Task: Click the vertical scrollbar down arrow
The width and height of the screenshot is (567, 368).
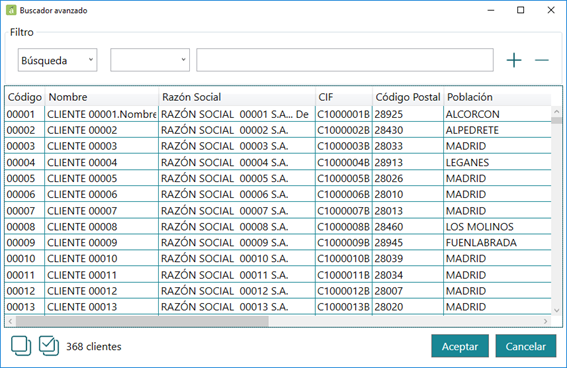Action: coord(557,311)
